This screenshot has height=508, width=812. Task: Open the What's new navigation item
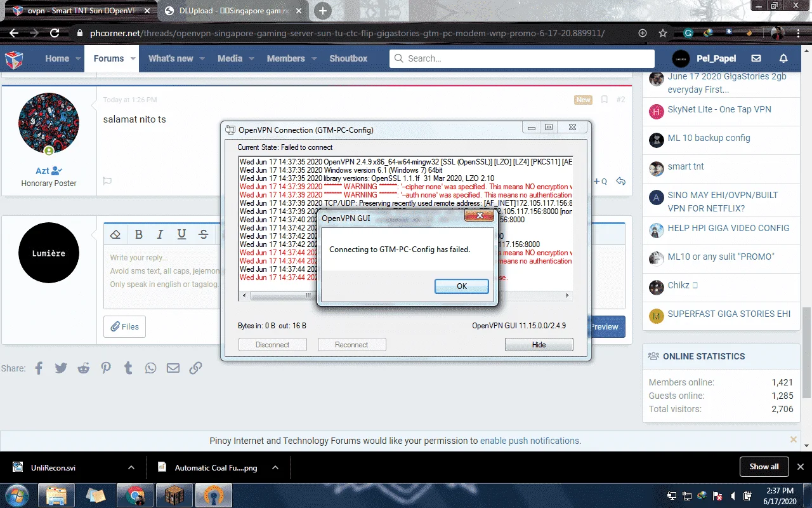tap(171, 58)
